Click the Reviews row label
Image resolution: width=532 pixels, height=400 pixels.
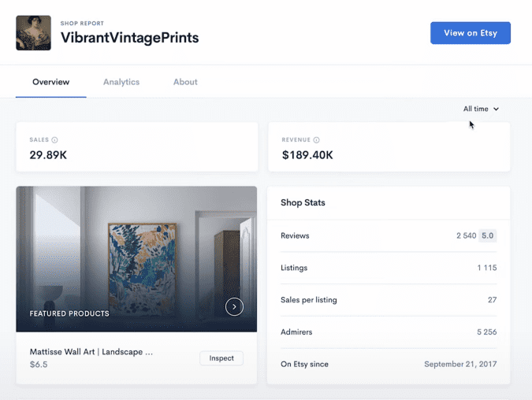295,235
